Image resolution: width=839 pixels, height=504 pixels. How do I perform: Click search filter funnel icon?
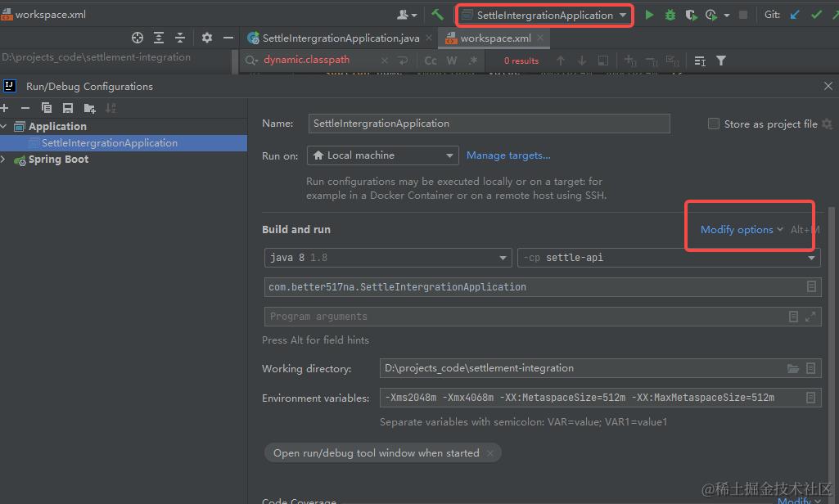[x=721, y=61]
